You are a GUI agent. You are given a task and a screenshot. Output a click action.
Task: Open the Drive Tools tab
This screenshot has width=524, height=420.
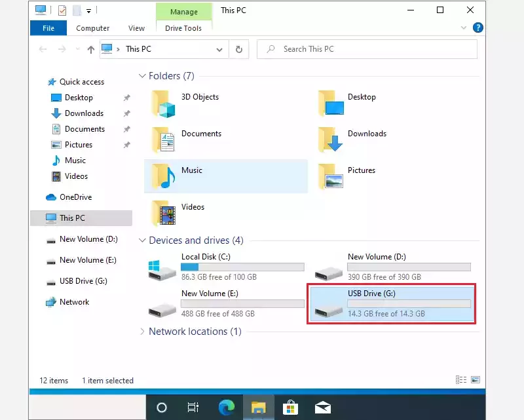[183, 28]
